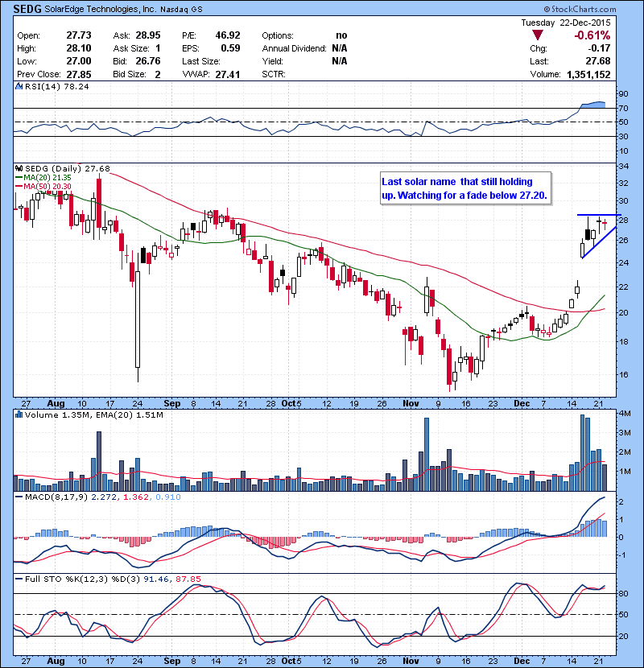644x668 pixels.
Task: Click the Oct label on price chart axis
Action: [288, 403]
